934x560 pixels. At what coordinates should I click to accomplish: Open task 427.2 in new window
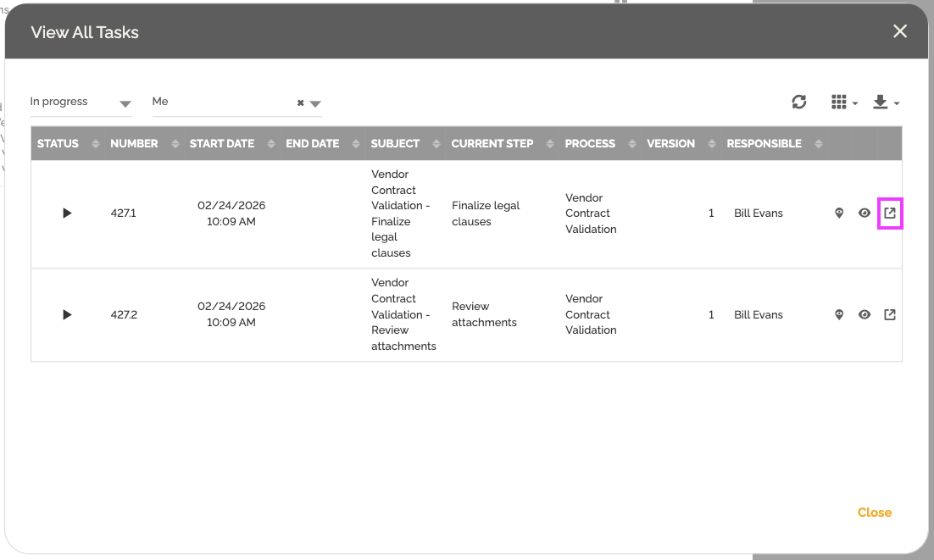click(x=889, y=314)
